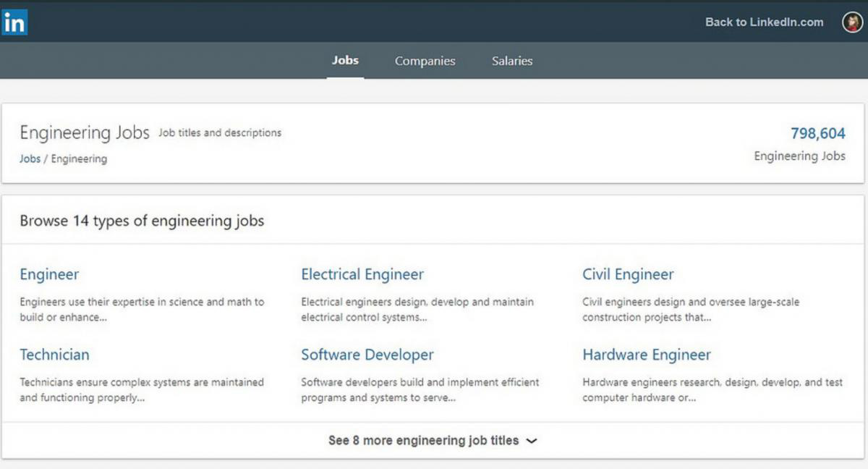868x469 pixels.
Task: Switch to the Companies tab
Action: (x=425, y=62)
